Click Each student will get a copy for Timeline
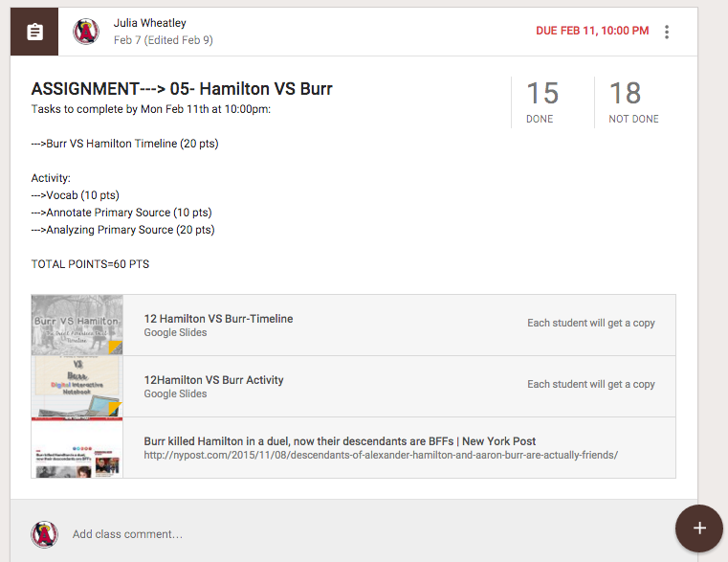This screenshot has width=728, height=562. pyautogui.click(x=590, y=323)
